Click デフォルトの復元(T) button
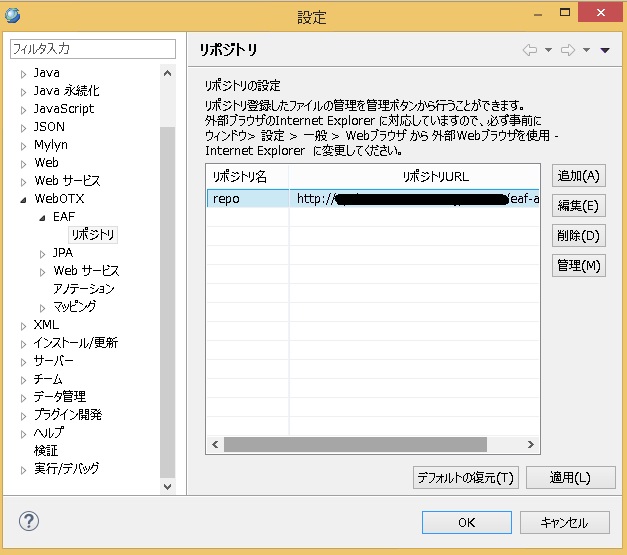This screenshot has width=627, height=555. tap(465, 478)
